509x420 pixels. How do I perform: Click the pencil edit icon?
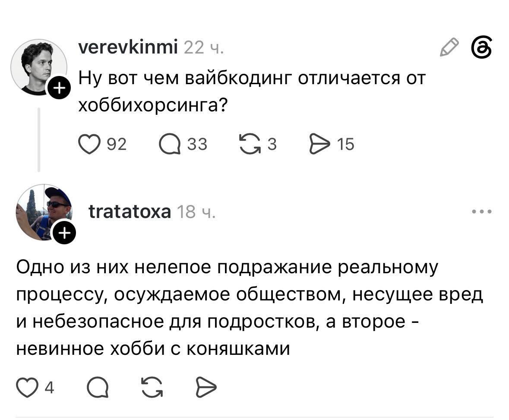point(449,47)
